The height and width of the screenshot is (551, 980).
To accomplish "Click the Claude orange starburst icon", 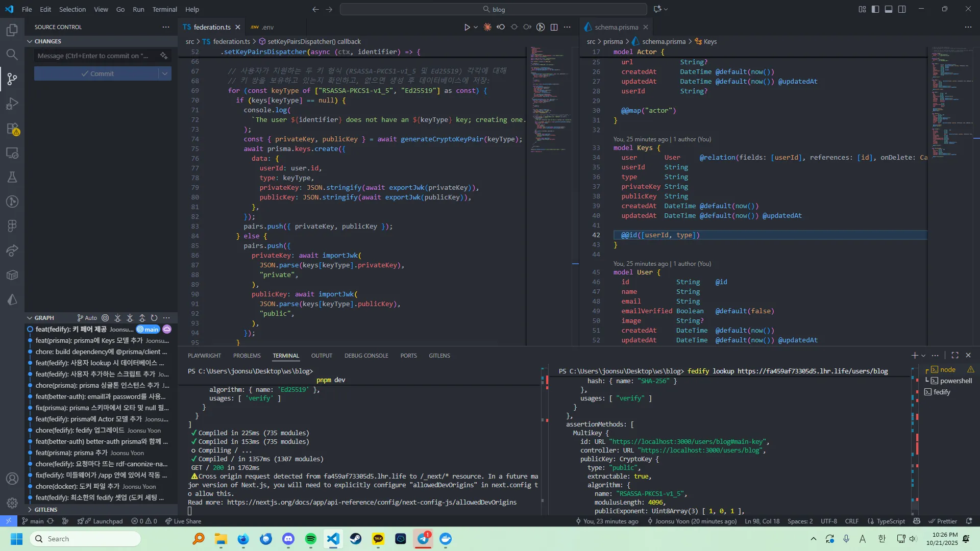I will (x=487, y=27).
